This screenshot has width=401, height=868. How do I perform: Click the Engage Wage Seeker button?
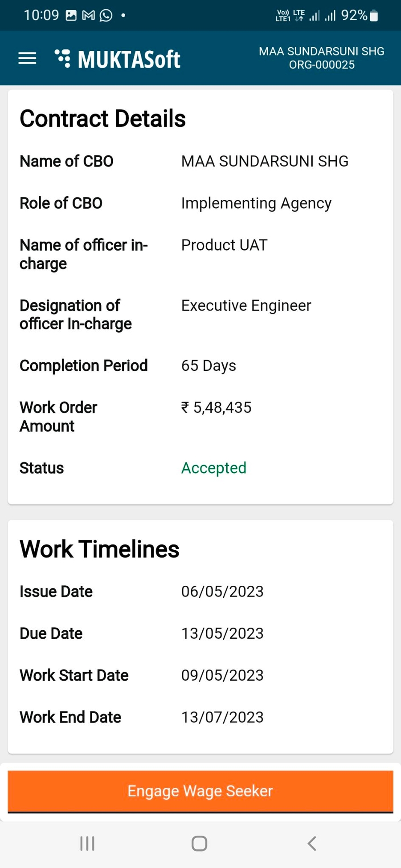click(x=200, y=791)
